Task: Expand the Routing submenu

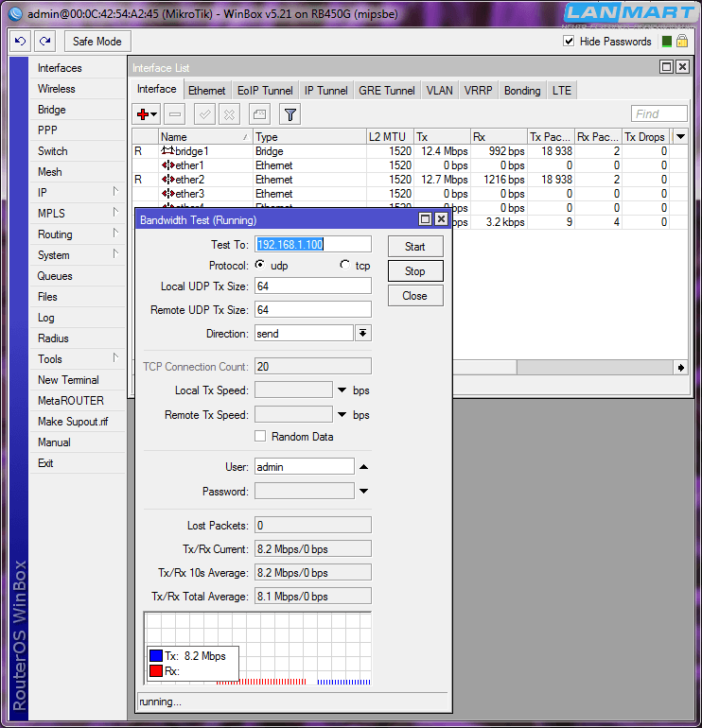Action: click(115, 234)
